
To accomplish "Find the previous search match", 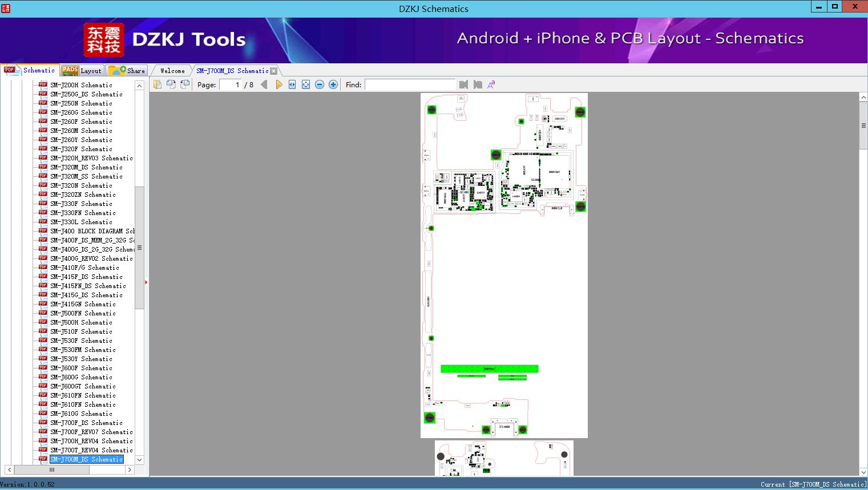I will [463, 84].
